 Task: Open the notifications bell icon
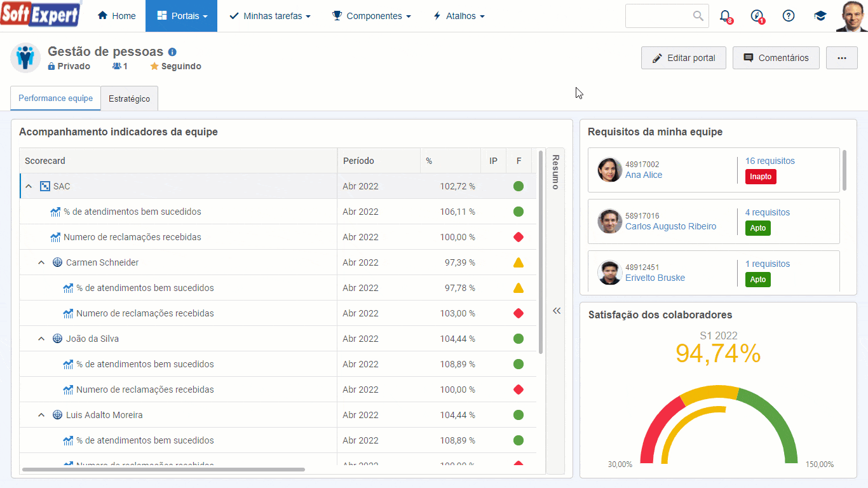tap(725, 16)
